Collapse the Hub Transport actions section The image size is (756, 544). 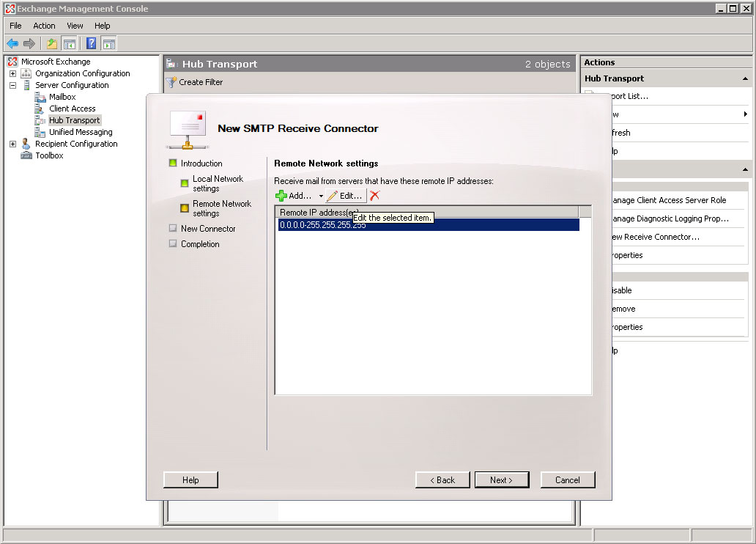pos(745,78)
